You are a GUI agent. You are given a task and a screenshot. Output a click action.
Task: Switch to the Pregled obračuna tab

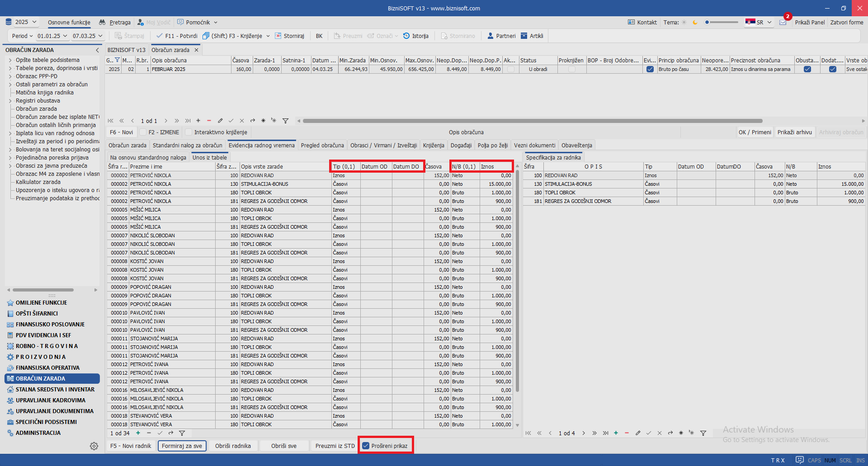[322, 145]
